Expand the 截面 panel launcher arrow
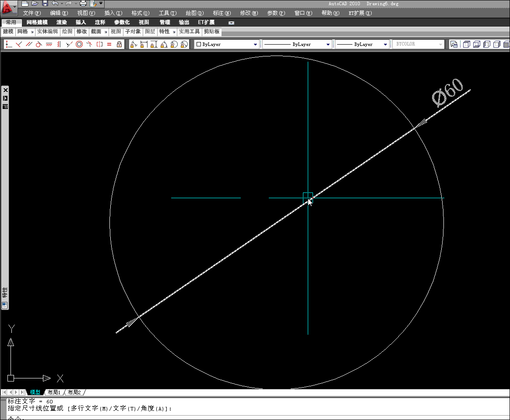This screenshot has width=510, height=420. click(x=106, y=32)
